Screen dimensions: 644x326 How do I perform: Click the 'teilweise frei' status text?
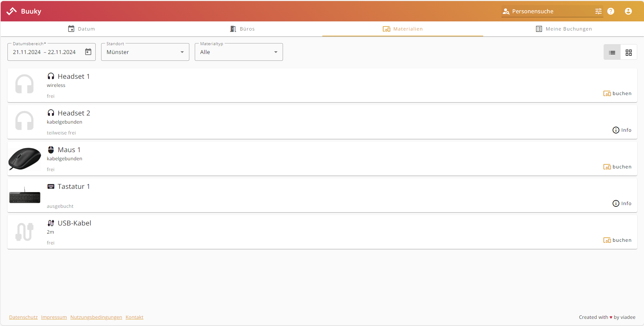(61, 133)
